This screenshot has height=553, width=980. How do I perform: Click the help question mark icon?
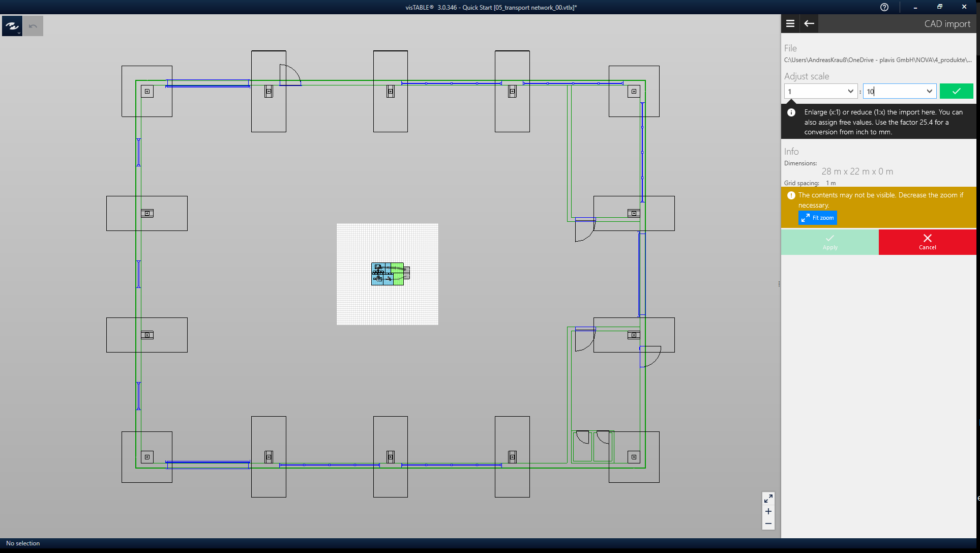pos(884,7)
